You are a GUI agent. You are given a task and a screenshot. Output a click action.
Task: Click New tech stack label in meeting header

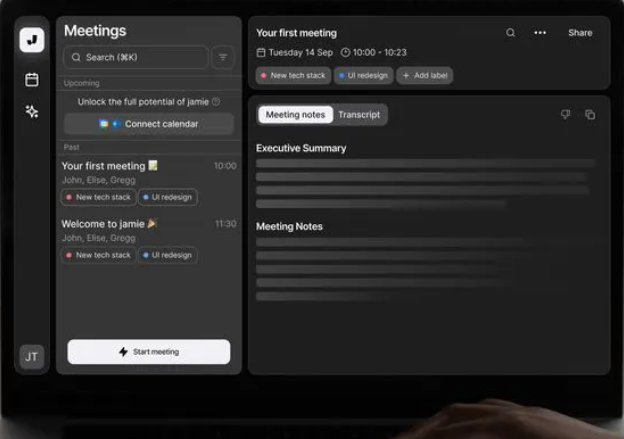click(293, 75)
